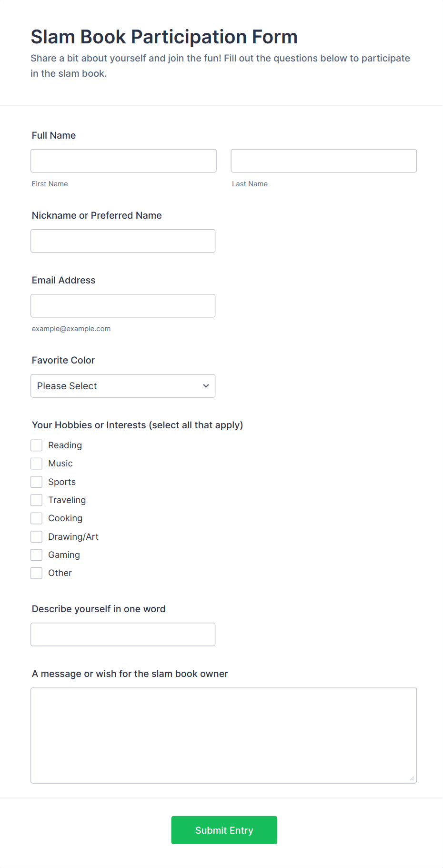Toggle the Drawing/Art checkbox
Viewport: 443px width, 868px height.
click(x=37, y=537)
